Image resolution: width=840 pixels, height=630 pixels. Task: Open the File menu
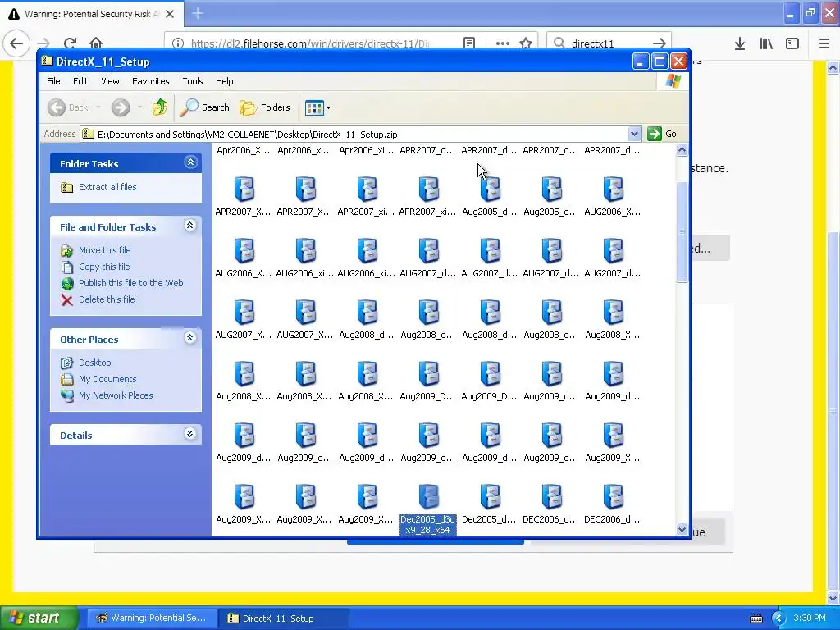tap(53, 81)
